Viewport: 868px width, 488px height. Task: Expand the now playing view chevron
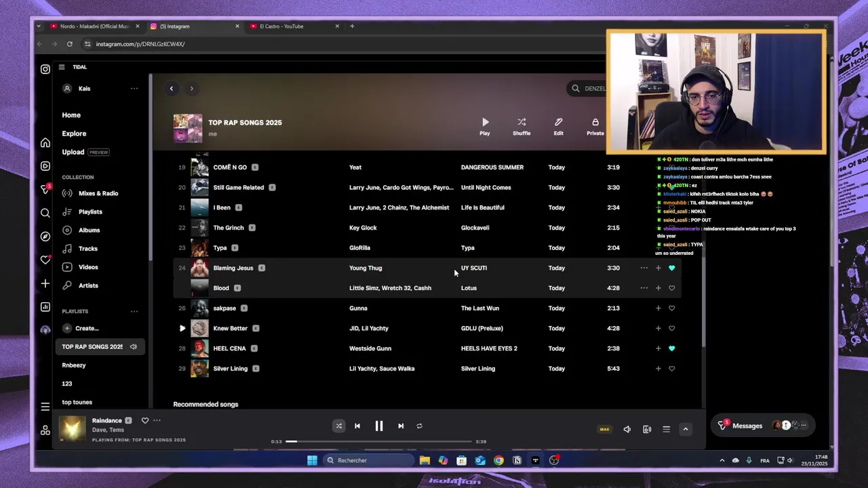(x=686, y=429)
